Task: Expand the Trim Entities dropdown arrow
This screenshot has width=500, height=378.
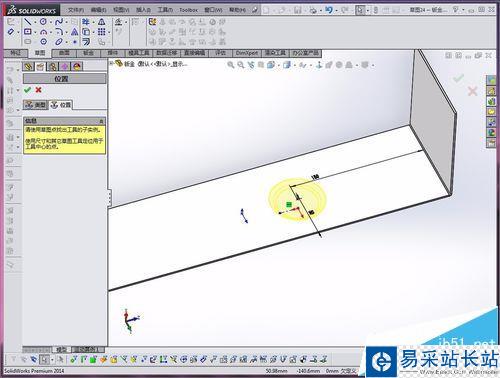Action: pos(93,22)
